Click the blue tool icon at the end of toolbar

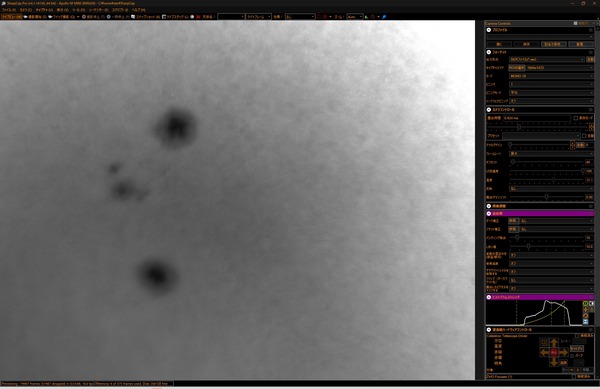pos(384,17)
